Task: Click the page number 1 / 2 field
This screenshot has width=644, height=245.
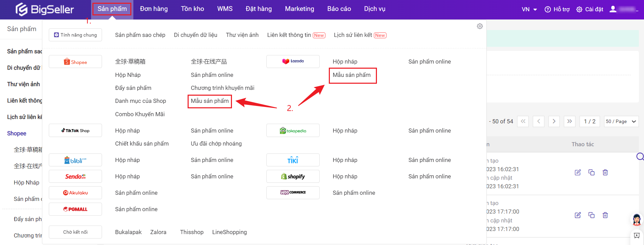Action: coord(589,121)
